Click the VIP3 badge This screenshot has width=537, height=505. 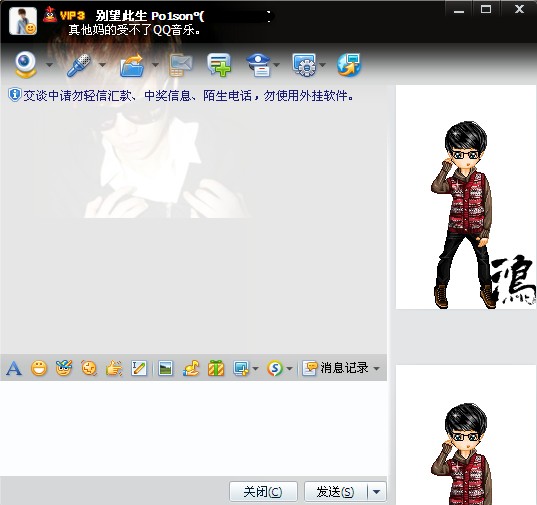point(72,16)
